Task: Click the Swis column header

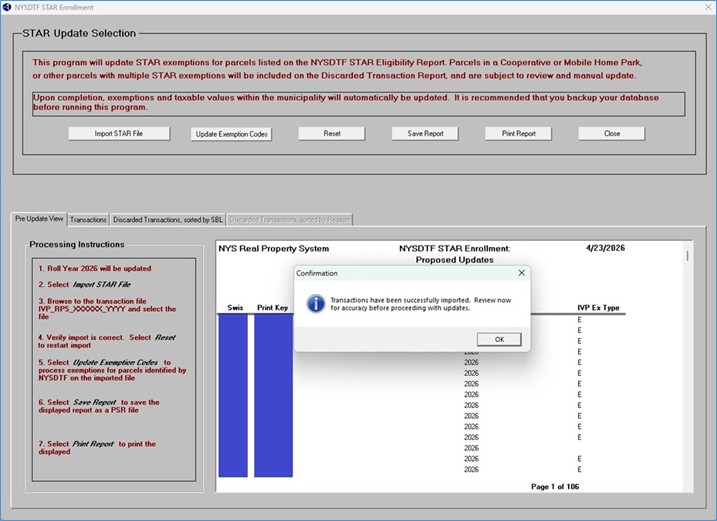Action: coord(235,308)
